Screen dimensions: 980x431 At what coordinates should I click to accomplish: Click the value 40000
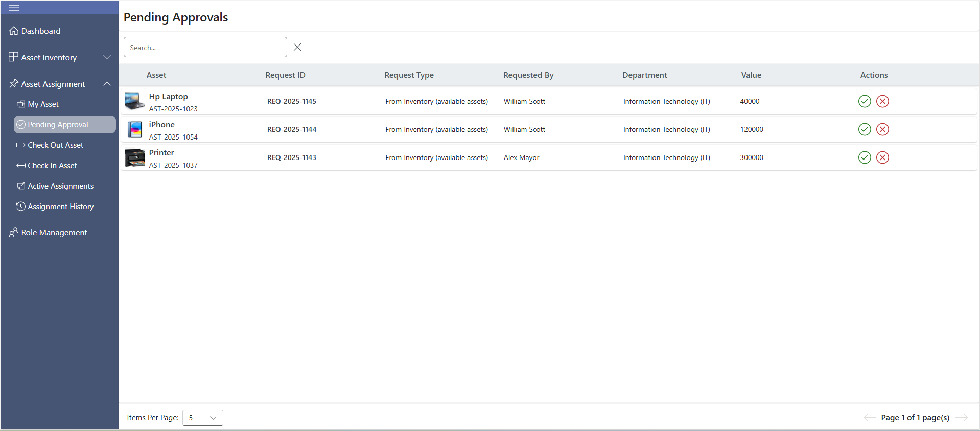tap(750, 101)
